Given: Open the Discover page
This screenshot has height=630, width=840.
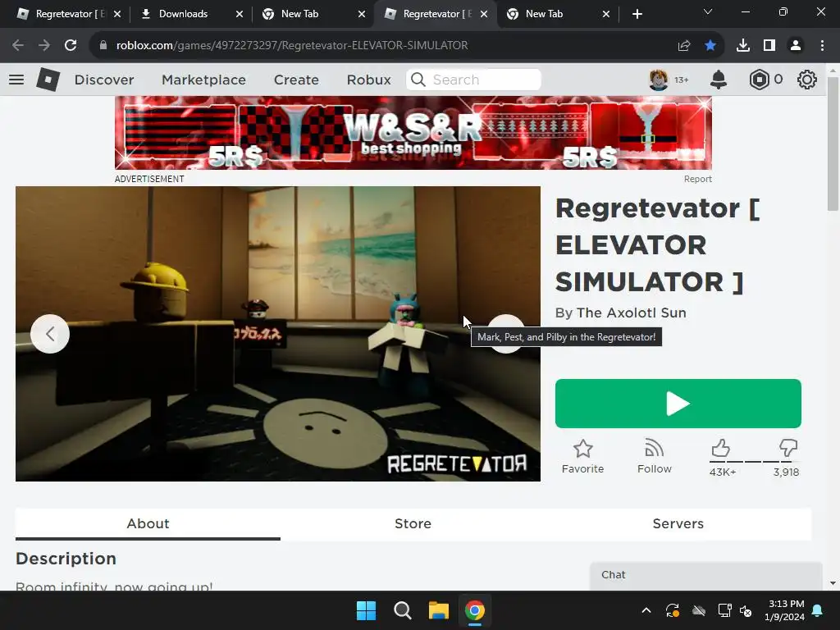Looking at the screenshot, I should (104, 80).
